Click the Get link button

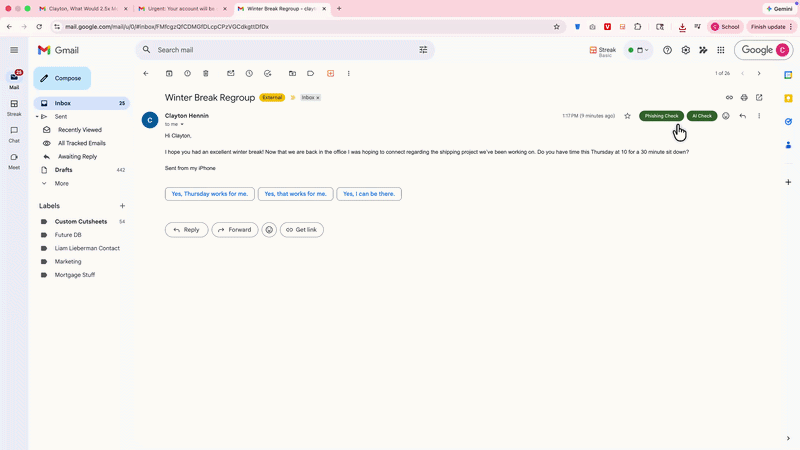click(x=302, y=230)
